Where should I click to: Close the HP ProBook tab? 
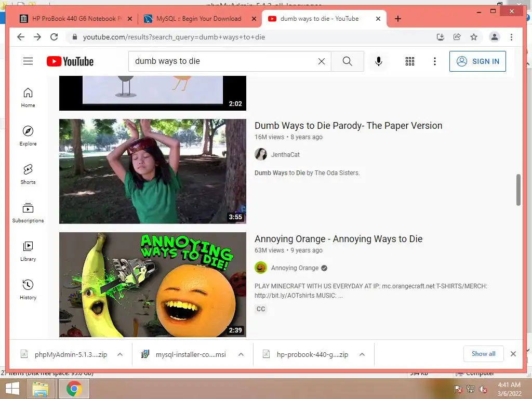(129, 19)
